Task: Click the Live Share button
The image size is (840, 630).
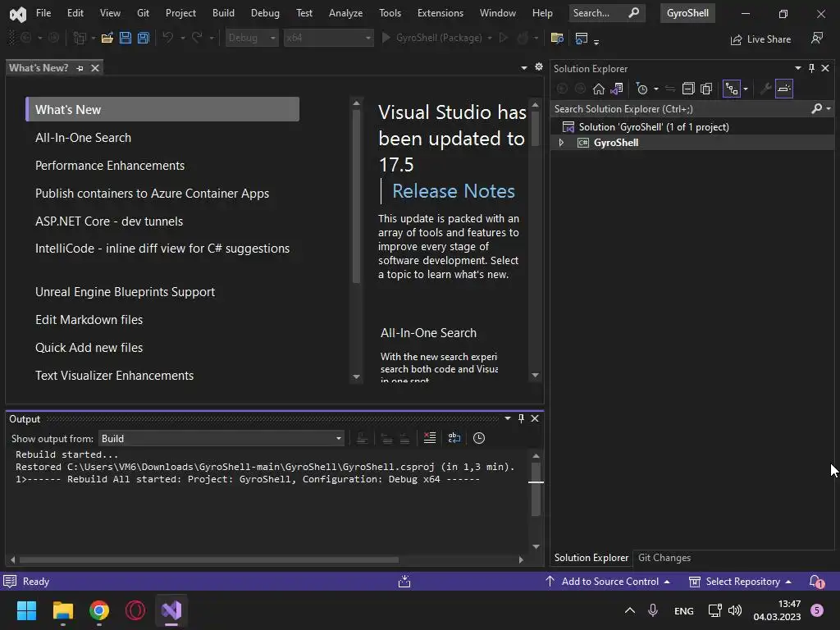Action: [760, 39]
